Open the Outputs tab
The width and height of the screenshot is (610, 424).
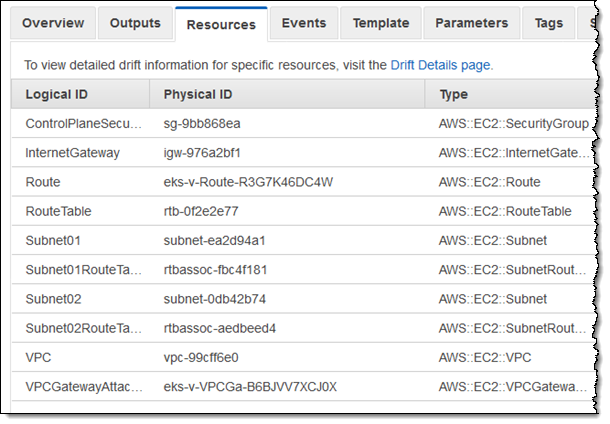click(135, 23)
